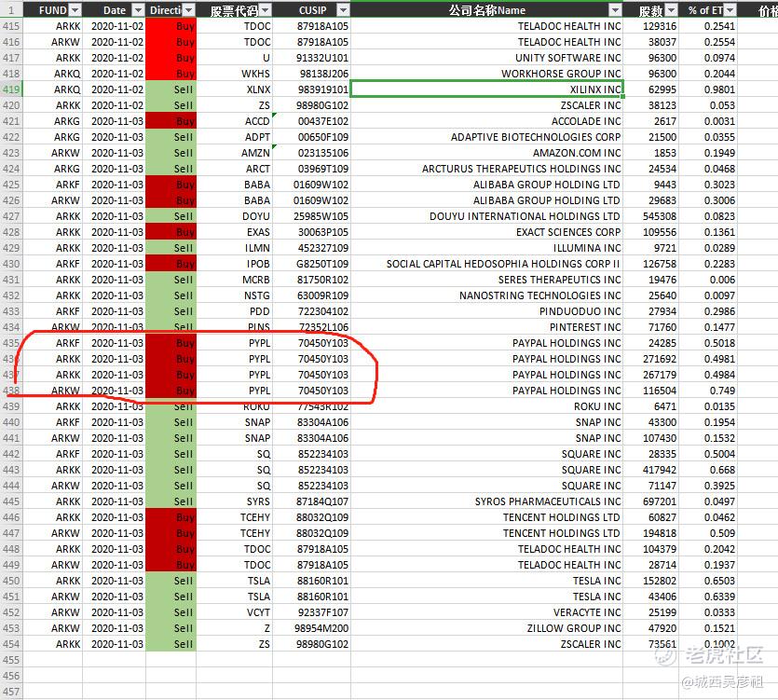The width and height of the screenshot is (778, 700).
Task: Select the CUSIP cell G8250T109
Action: click(311, 264)
